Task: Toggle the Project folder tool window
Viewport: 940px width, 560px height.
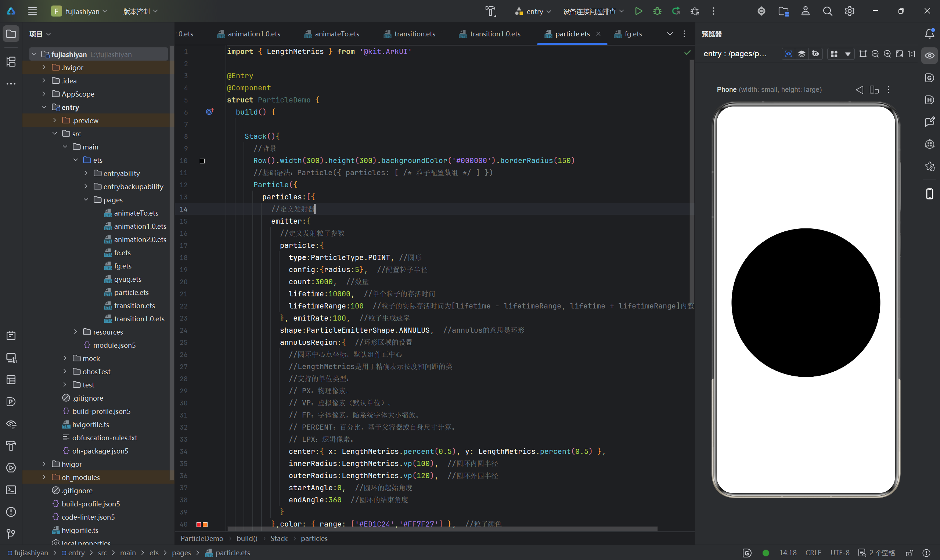Action: (11, 34)
